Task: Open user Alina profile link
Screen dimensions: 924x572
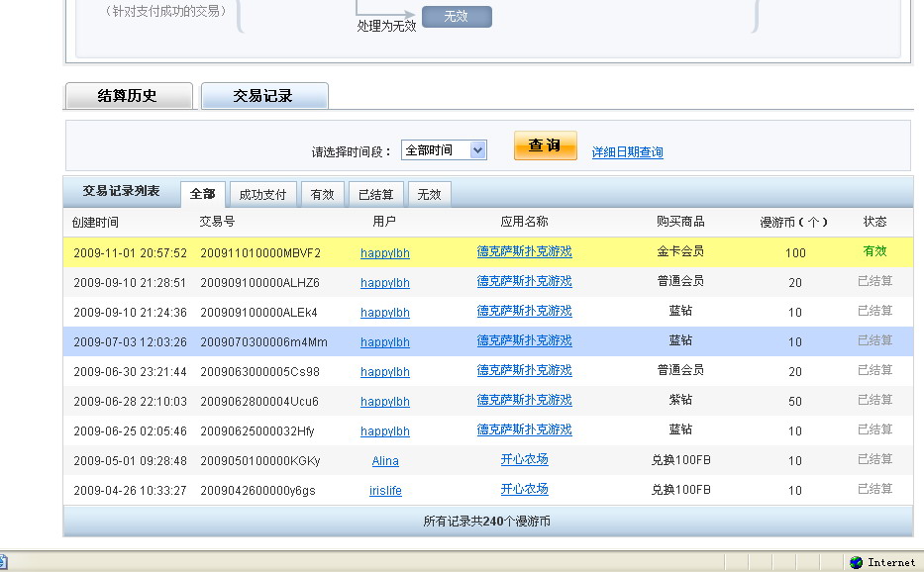Action: tap(385, 461)
